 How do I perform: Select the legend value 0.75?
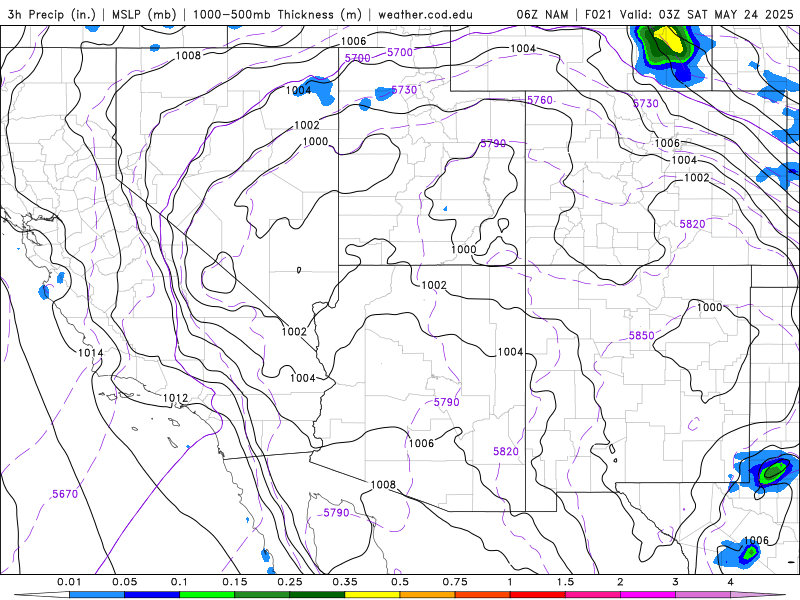tap(455, 582)
